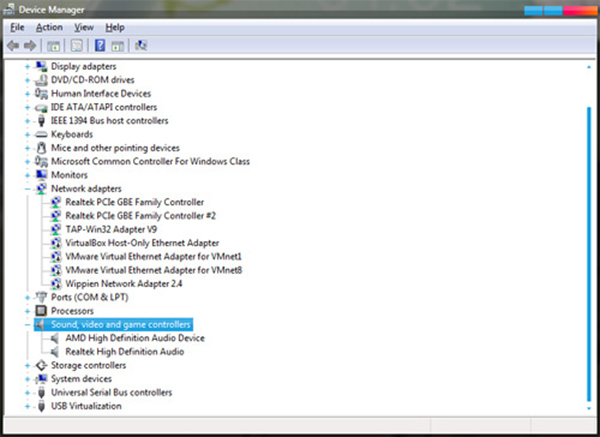Click the Processors category icon
Image resolution: width=600 pixels, height=437 pixels.
click(41, 311)
